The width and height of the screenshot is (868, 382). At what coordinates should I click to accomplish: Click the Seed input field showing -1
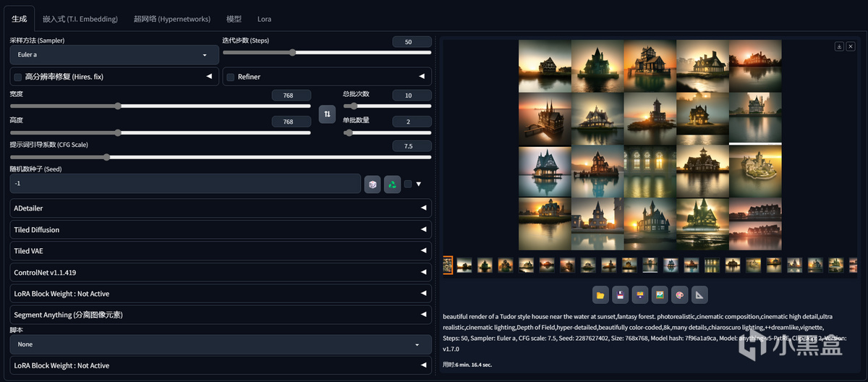(185, 184)
